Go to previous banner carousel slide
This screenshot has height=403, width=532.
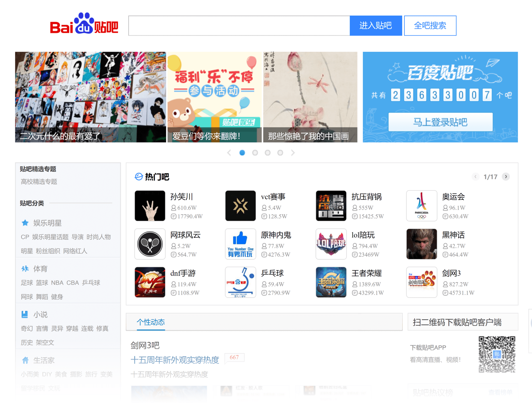coord(229,153)
